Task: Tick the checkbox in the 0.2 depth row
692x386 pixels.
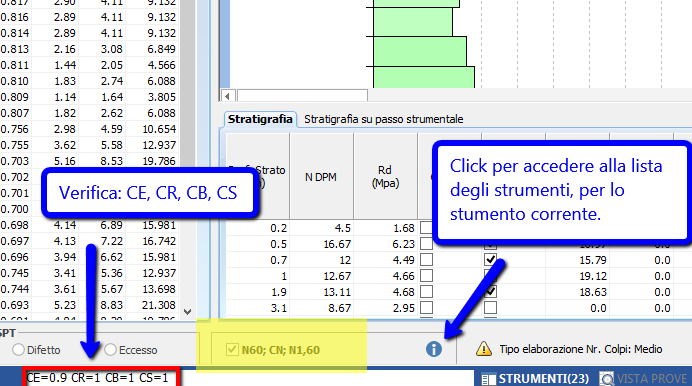Action: tap(426, 228)
